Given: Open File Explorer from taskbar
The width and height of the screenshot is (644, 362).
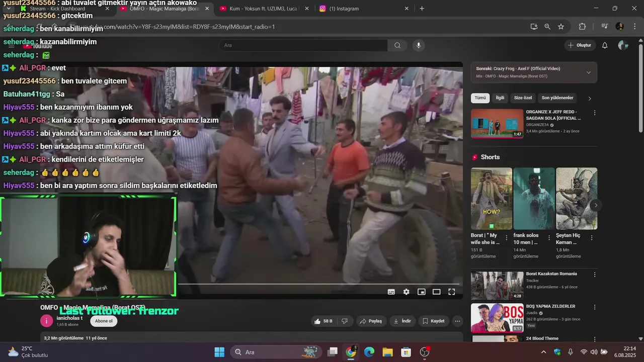Looking at the screenshot, I should pyautogui.click(x=387, y=352).
